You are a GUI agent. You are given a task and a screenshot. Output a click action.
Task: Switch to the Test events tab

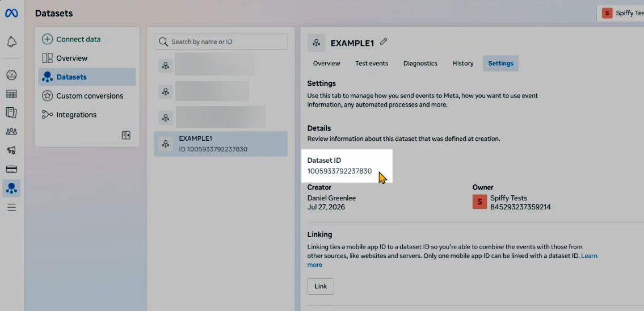[x=372, y=64]
